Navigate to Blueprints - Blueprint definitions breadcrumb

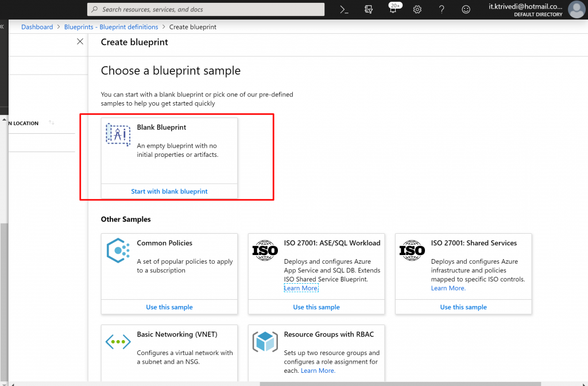[111, 27]
